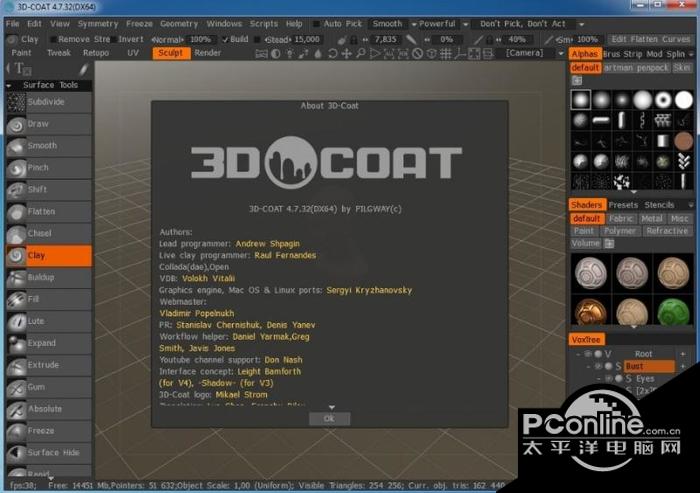Click the zoom magnifier navigation icon
Viewport: 700px width, 493px height.
[361, 54]
